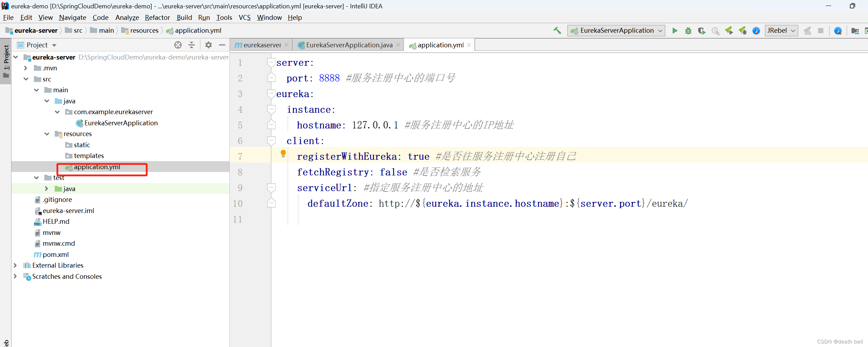Click the greyed-out JRebel rocket update icon

pos(808,31)
